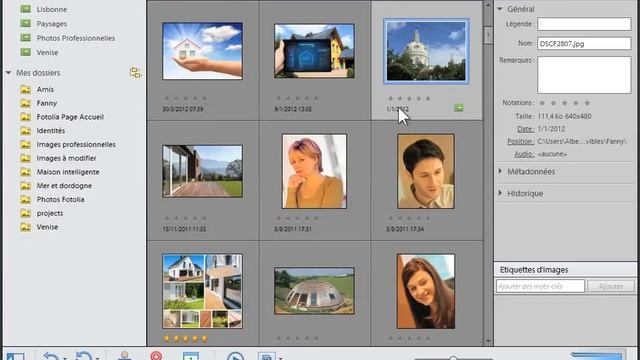Rate the 15/11/2011 photo with stars
Image resolution: width=640 pixels, height=360 pixels.
coord(185,218)
